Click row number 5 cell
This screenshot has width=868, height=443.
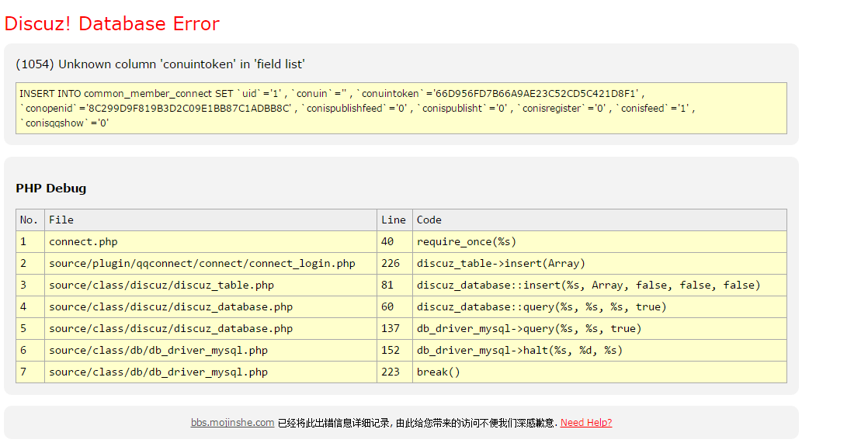(30, 328)
